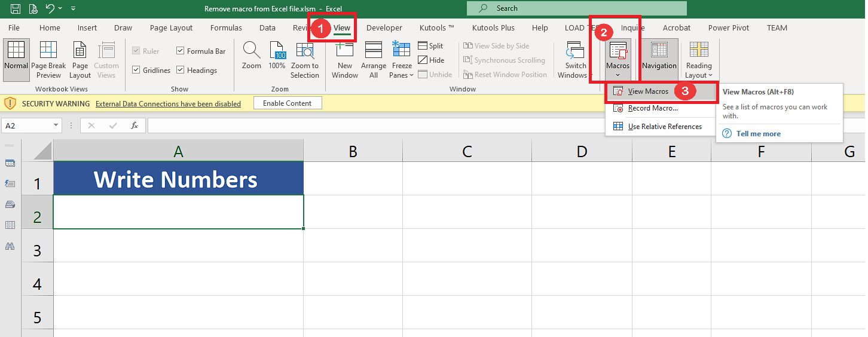This screenshot has height=337, width=868.
Task: Uncheck the Gridlines checkbox
Action: click(136, 71)
